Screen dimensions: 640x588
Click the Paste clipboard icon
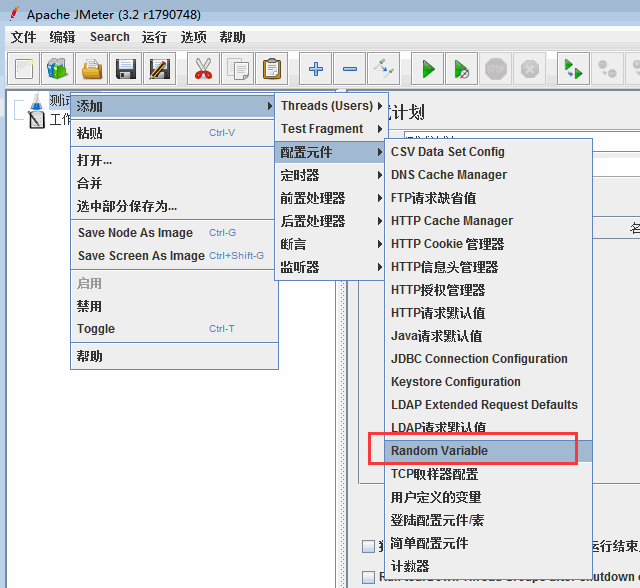[271, 69]
